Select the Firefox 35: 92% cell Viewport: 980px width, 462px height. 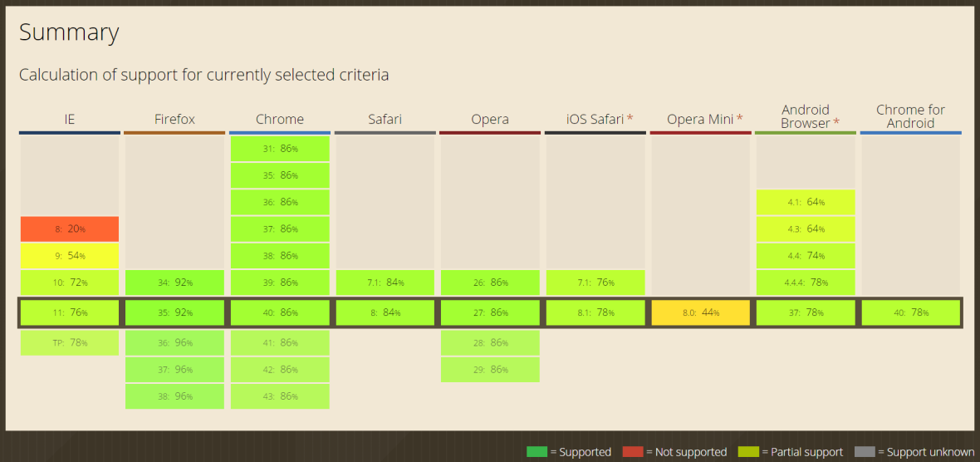tap(174, 312)
